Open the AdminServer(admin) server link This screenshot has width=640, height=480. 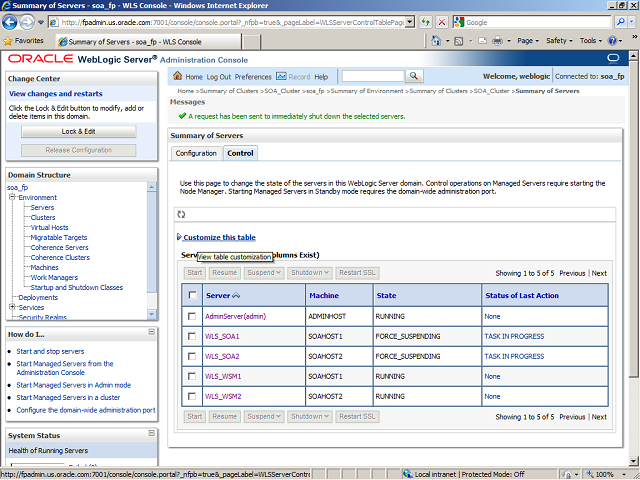pyautogui.click(x=235, y=316)
